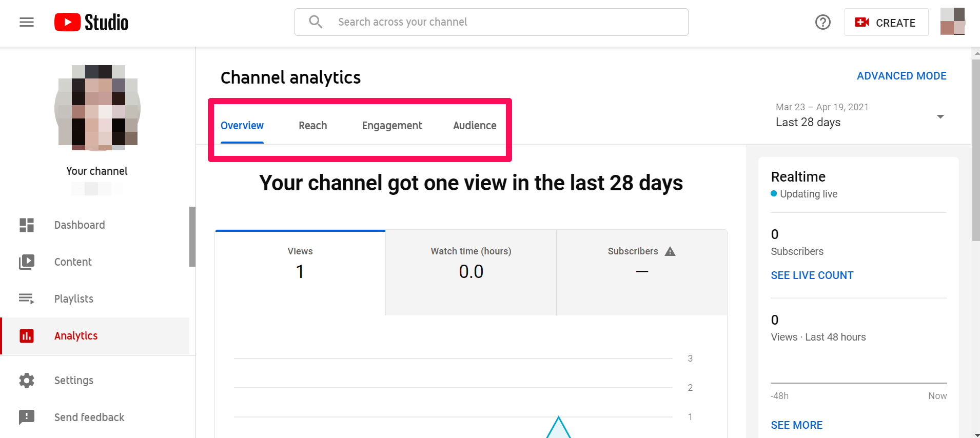The image size is (980, 438).
Task: Switch to the Engagement tab
Action: [392, 126]
